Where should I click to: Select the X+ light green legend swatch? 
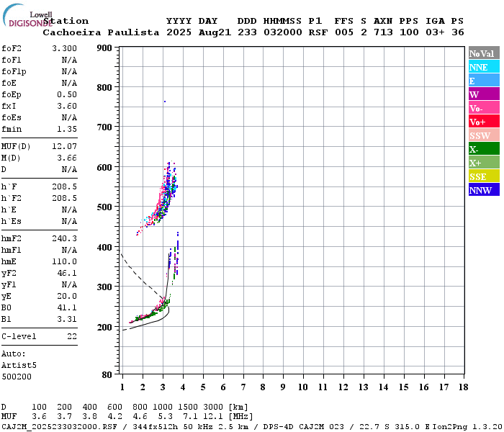(x=484, y=162)
